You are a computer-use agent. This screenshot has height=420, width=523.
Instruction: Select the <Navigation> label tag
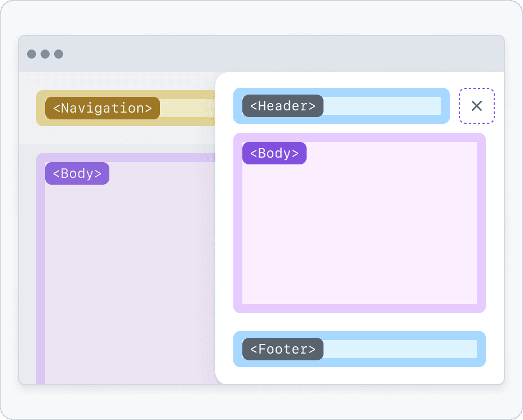tap(103, 108)
